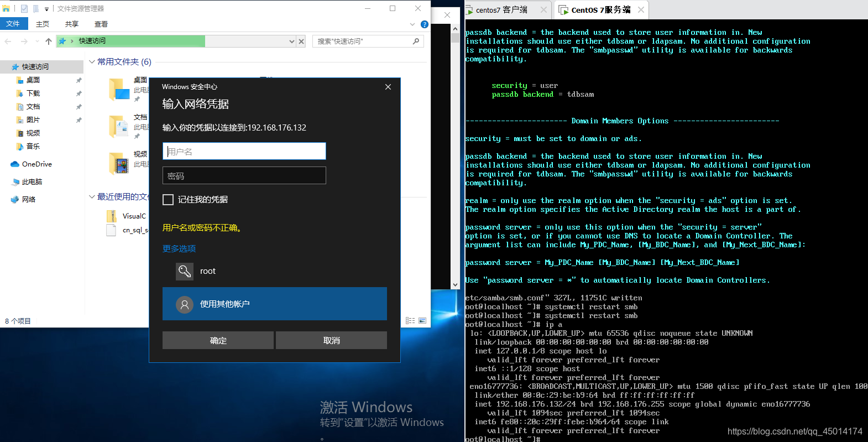
Task: Click the search magnifier icon
Action: click(416, 41)
